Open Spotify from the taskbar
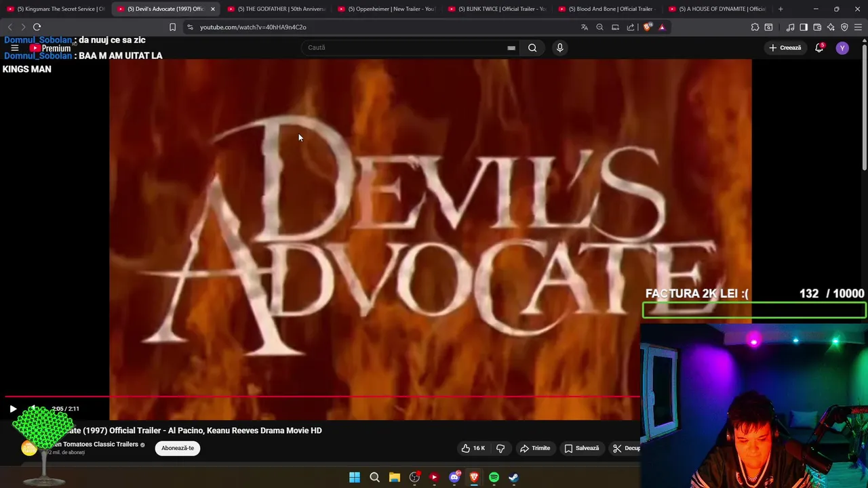The image size is (868, 488). (x=494, y=477)
